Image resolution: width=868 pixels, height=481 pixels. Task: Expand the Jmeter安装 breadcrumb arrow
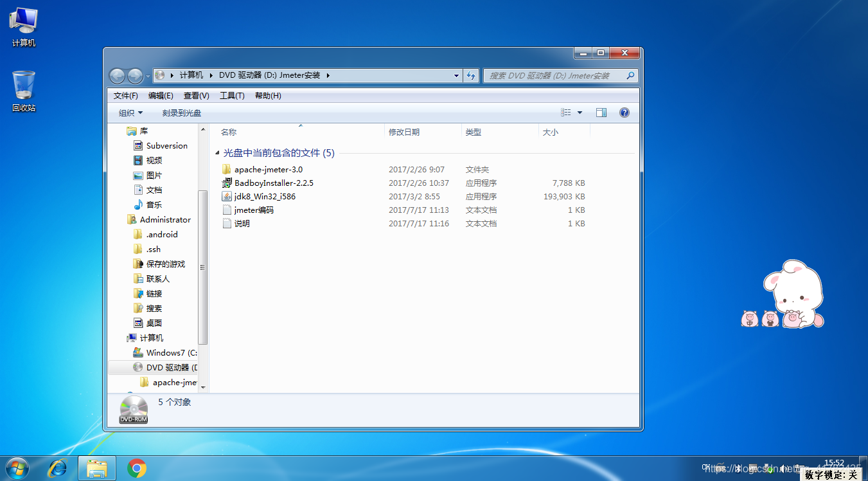328,75
